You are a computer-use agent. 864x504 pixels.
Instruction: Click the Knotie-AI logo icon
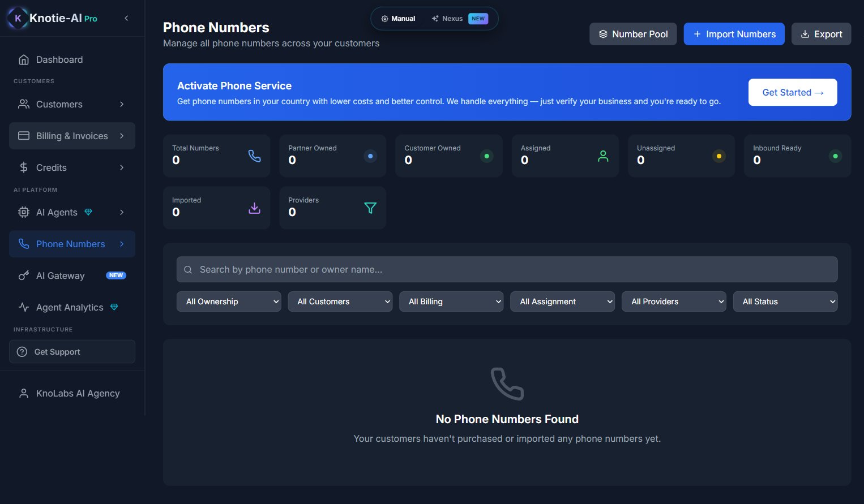(18, 18)
